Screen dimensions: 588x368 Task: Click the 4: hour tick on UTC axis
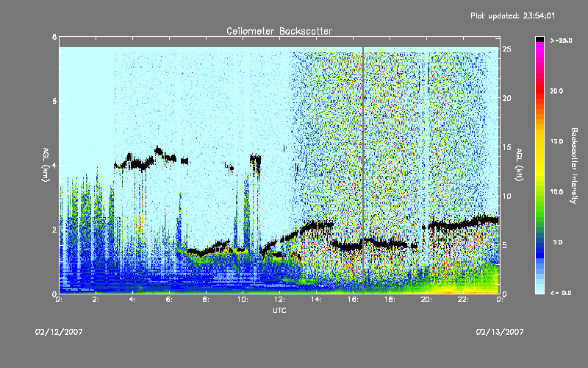pos(133,300)
